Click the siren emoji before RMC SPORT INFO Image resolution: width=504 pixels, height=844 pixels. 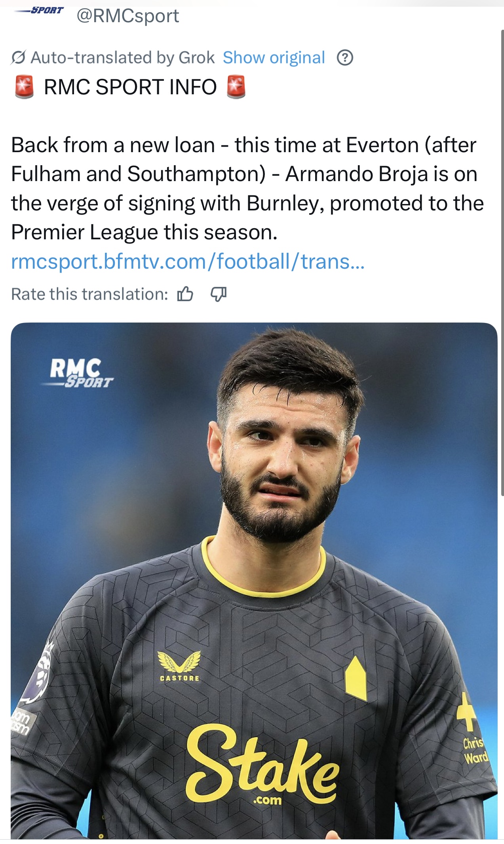(24, 87)
